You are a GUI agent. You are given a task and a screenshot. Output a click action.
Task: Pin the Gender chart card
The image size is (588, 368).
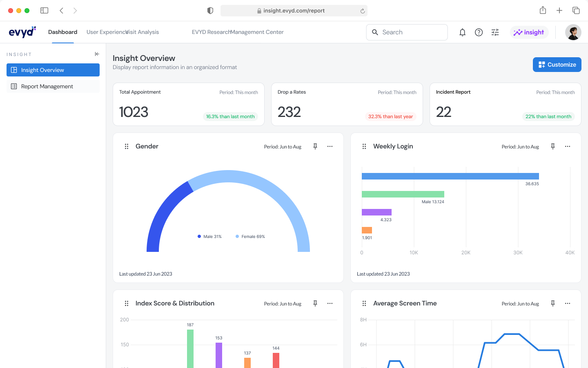tap(315, 146)
